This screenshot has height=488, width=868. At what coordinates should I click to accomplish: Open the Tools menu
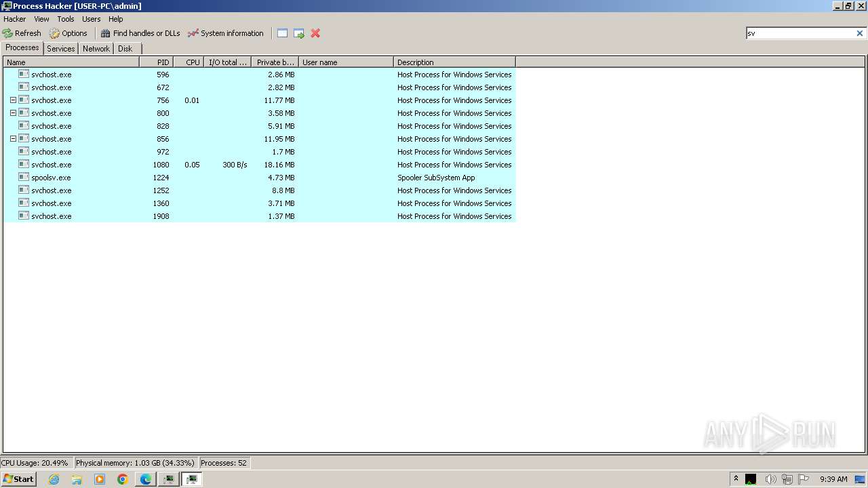coord(66,19)
